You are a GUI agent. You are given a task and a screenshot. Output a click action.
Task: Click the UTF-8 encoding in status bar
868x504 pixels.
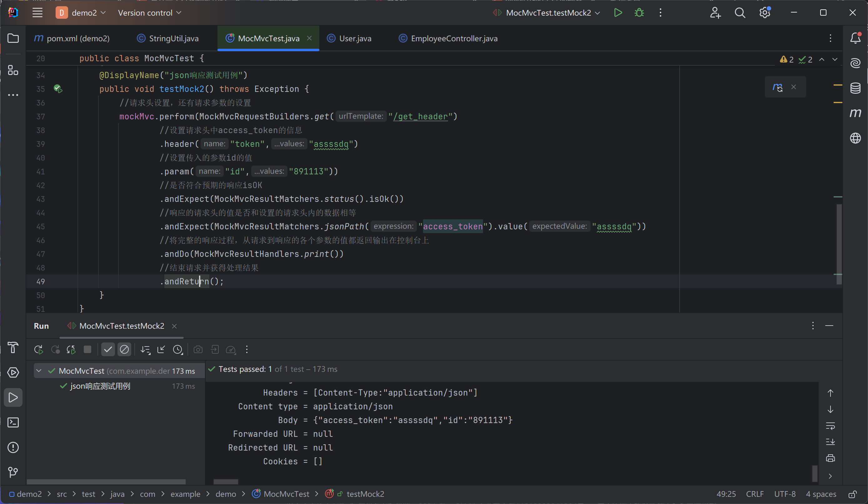[x=785, y=494]
